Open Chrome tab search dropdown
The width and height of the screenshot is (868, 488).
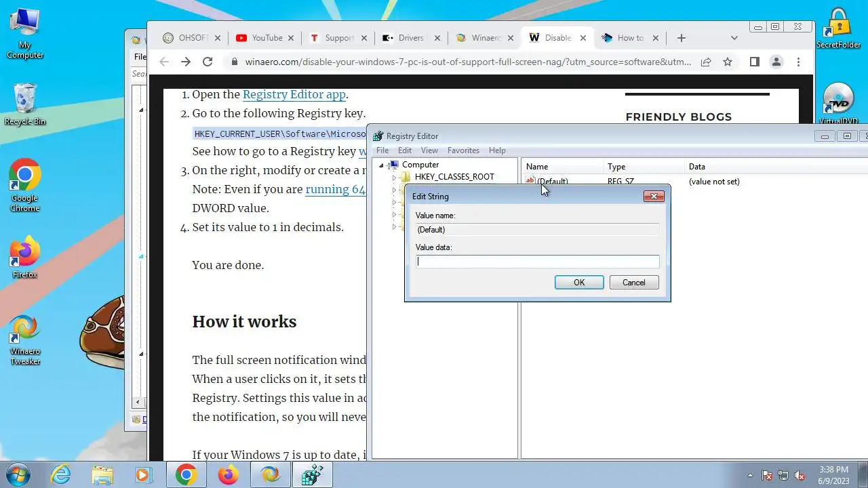click(734, 38)
